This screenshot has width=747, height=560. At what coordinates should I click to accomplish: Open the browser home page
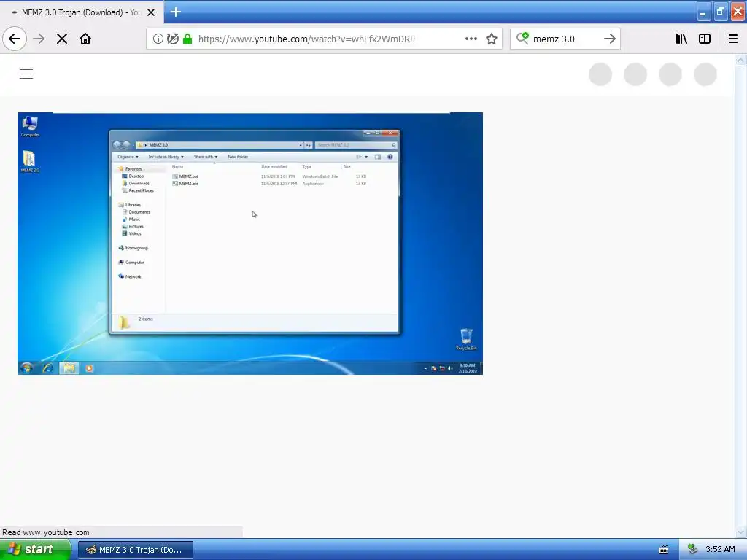(x=85, y=39)
